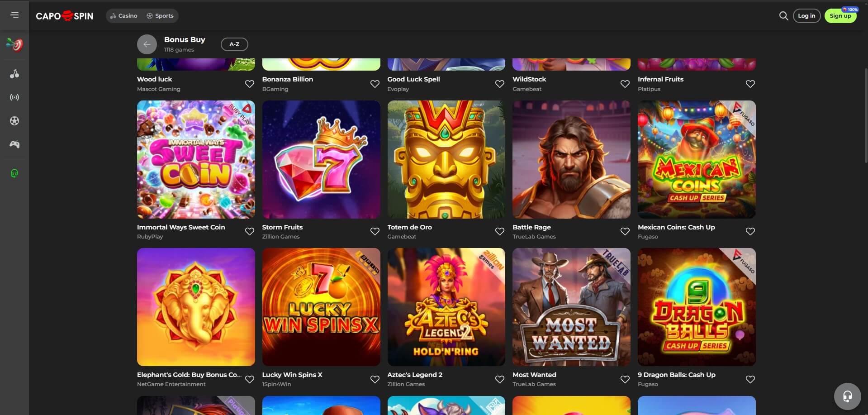Click the RubyPlay provider text

[x=150, y=237]
